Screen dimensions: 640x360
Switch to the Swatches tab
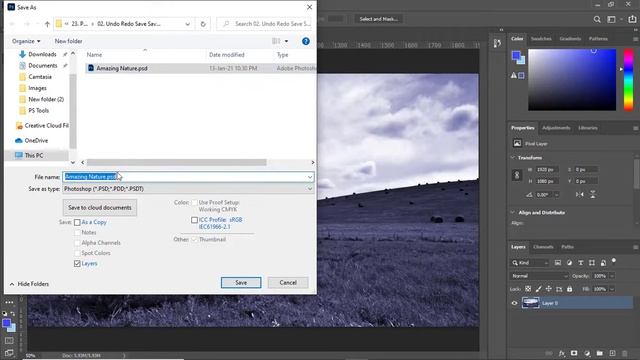(541, 39)
